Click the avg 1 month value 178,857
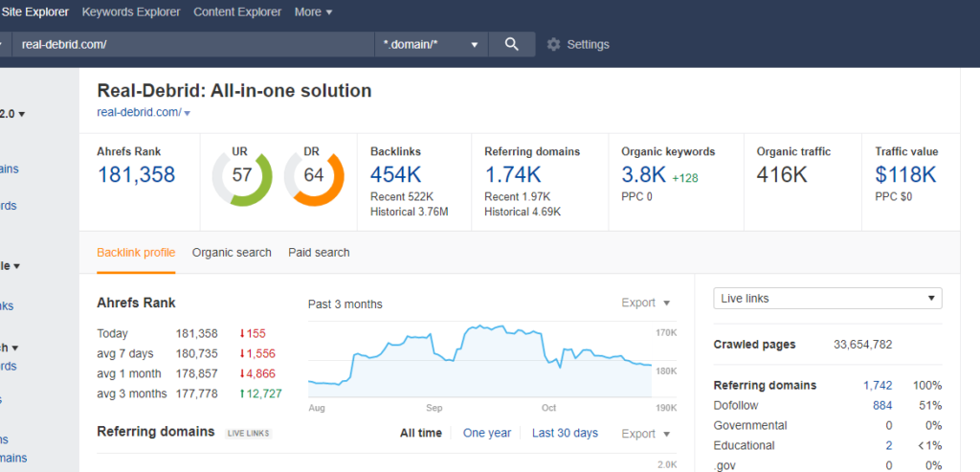980x472 pixels. [197, 373]
